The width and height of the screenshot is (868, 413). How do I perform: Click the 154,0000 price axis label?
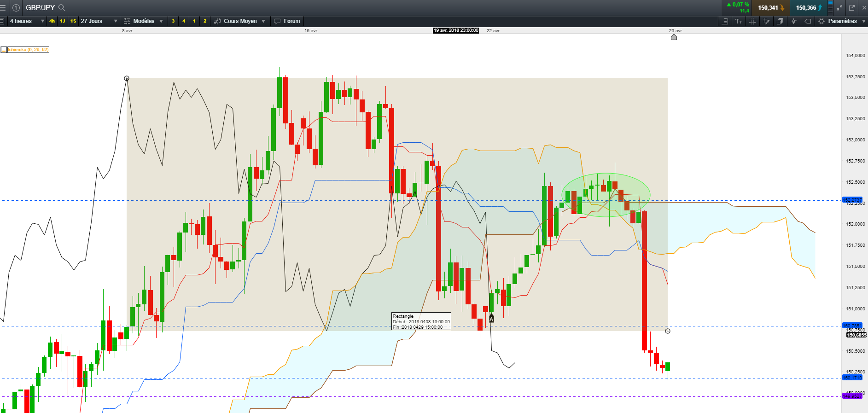click(855, 56)
